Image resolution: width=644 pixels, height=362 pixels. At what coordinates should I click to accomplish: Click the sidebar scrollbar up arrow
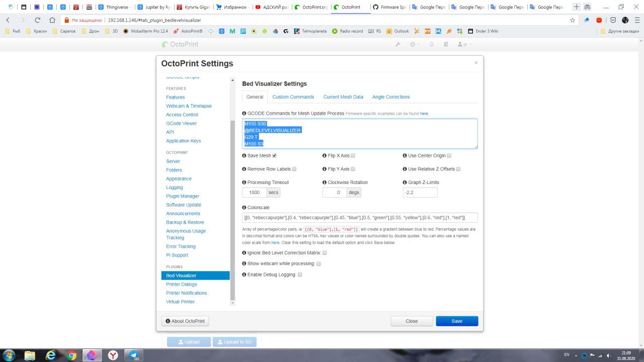click(232, 80)
